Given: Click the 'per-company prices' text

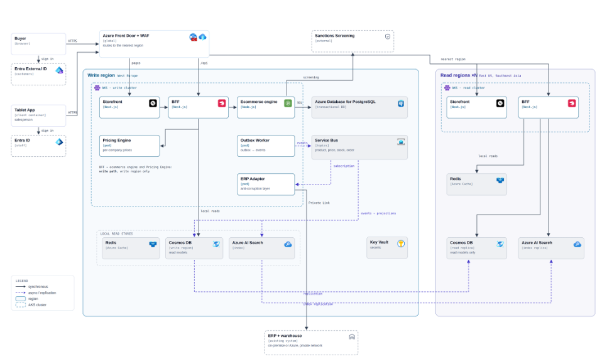Looking at the screenshot, I should click(118, 150).
